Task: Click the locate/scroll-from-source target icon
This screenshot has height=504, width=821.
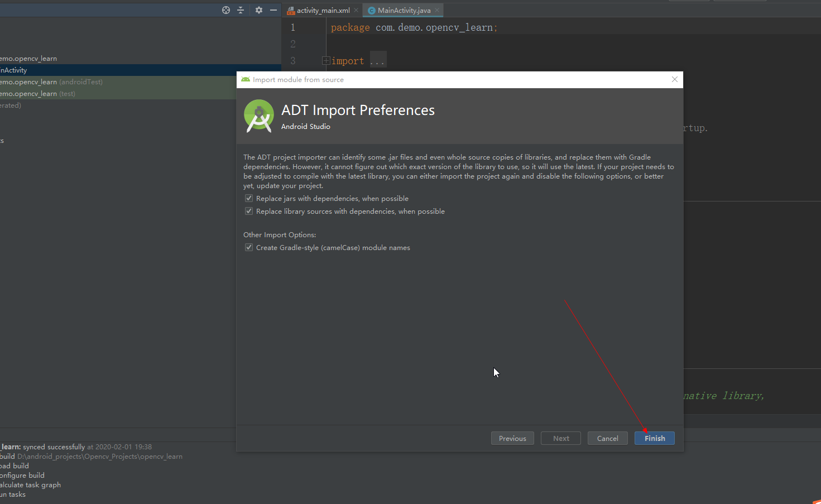Action: click(x=226, y=10)
